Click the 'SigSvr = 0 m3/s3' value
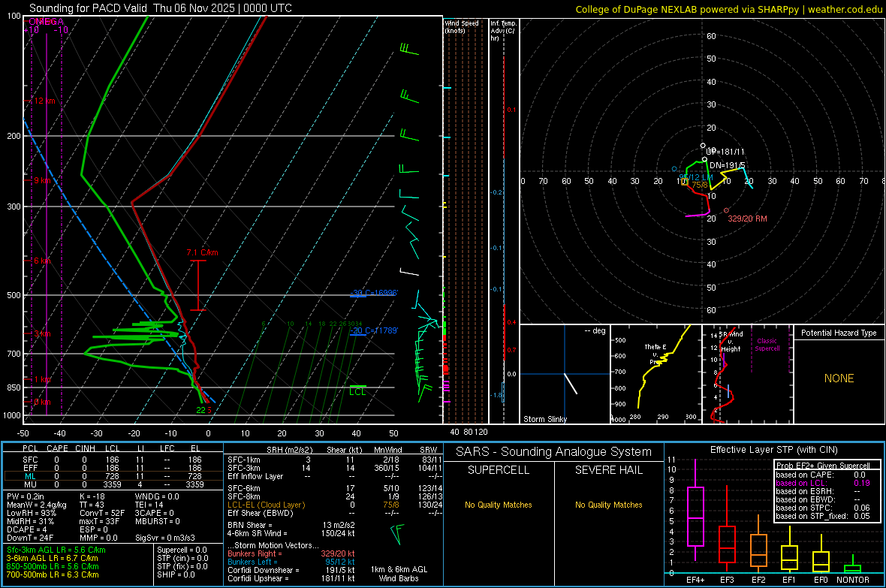This screenshot has width=886, height=588. coord(165,538)
